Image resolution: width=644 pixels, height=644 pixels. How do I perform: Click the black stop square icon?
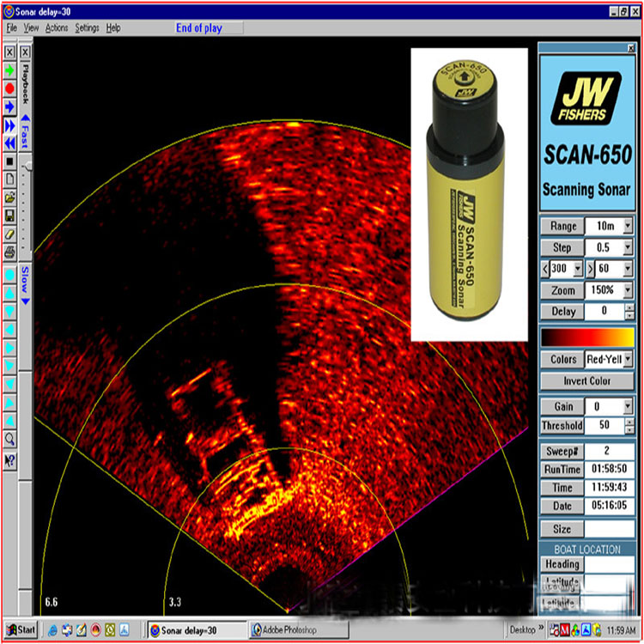point(9,161)
